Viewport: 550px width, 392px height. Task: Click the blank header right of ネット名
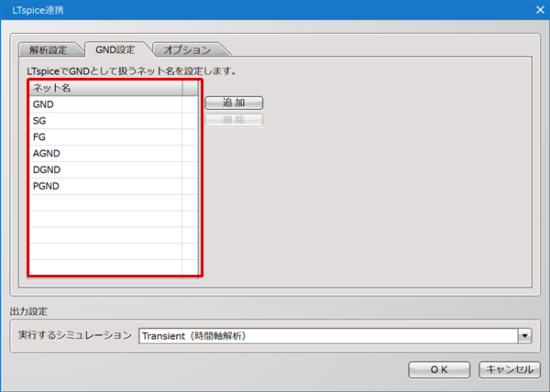coord(190,89)
